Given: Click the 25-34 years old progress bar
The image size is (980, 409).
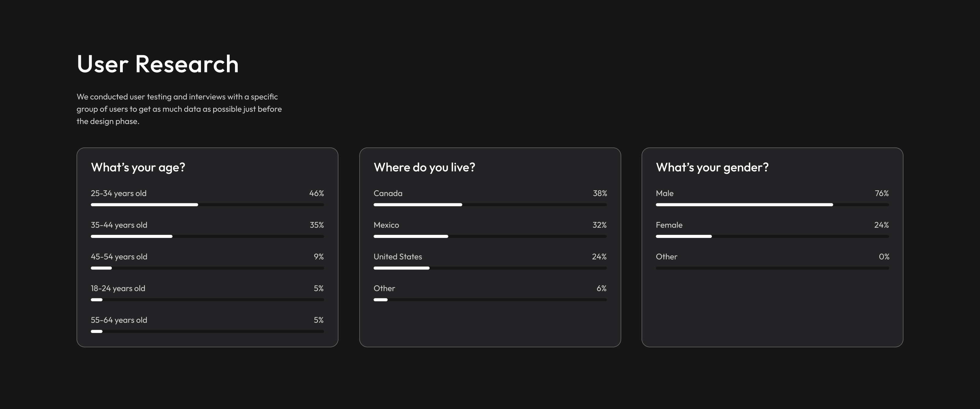Looking at the screenshot, I should click(207, 205).
